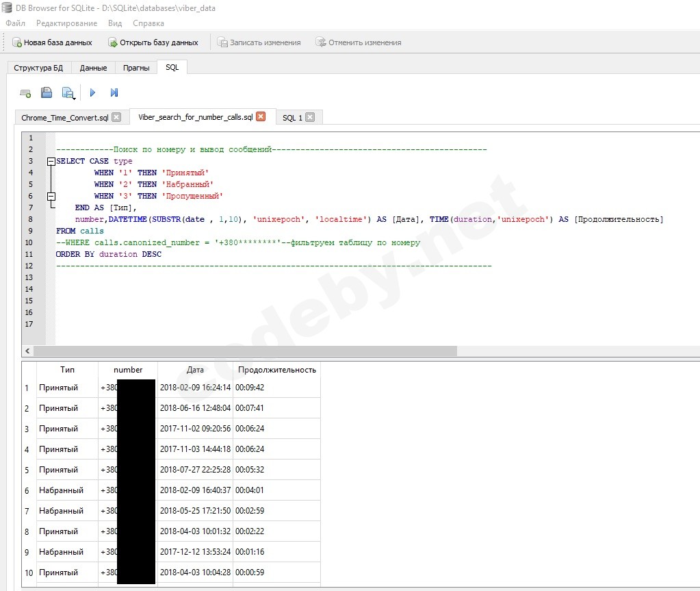This screenshot has width=700, height=591.
Task: Click the left arrow of editor scrollbar
Action: pyautogui.click(x=27, y=351)
